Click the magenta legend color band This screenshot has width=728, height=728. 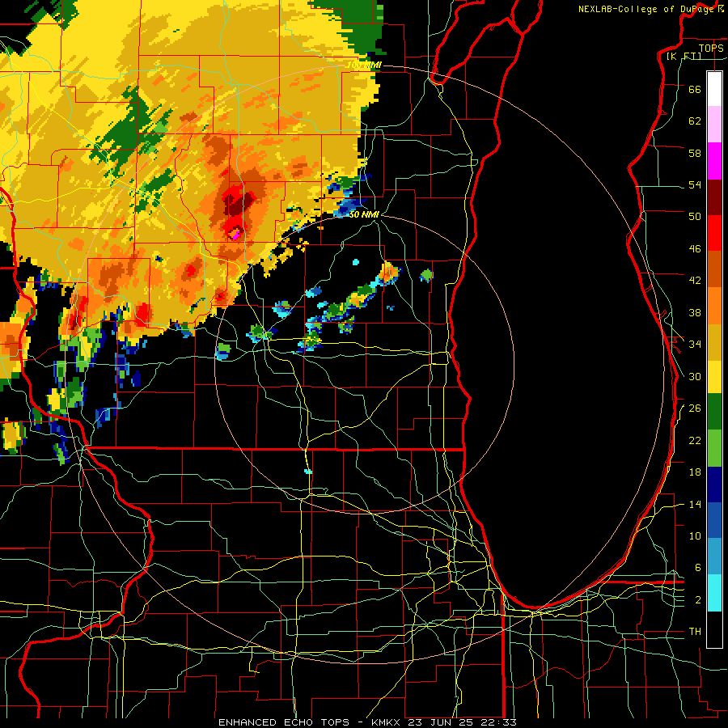[x=714, y=160]
